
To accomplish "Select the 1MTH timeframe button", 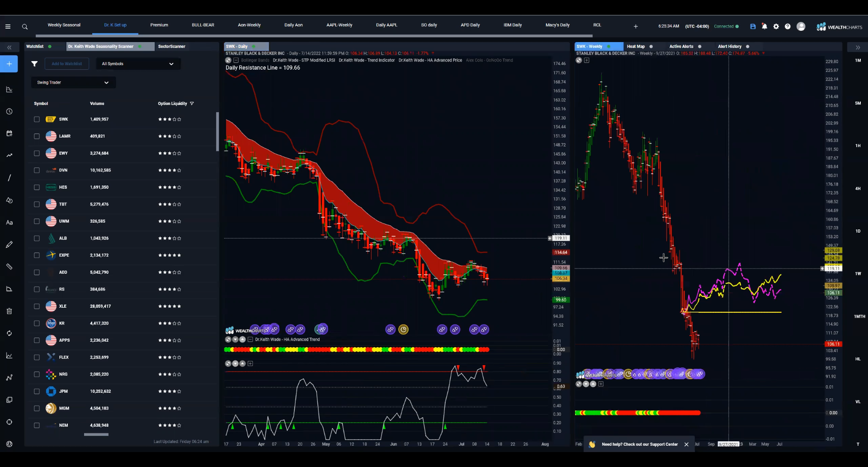I will pos(859,316).
